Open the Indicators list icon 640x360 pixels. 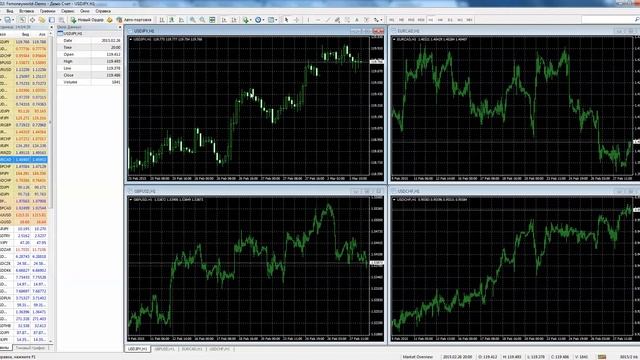click(246, 20)
